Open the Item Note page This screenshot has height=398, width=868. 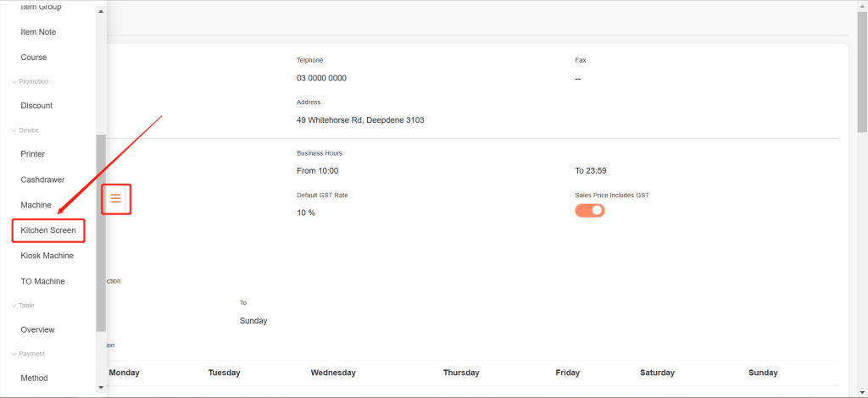(38, 32)
